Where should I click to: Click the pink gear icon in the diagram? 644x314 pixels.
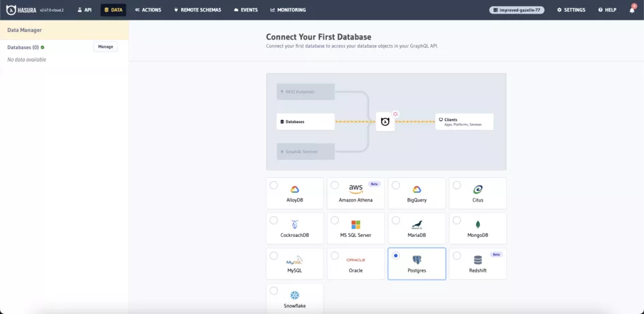(395, 114)
